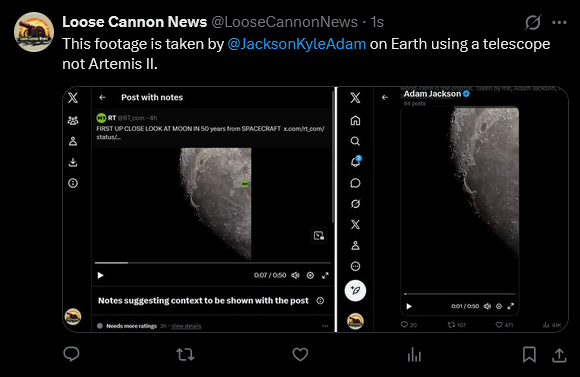Enter fullscreen on Adam Jackson's video
The image size is (580, 377).
511,306
